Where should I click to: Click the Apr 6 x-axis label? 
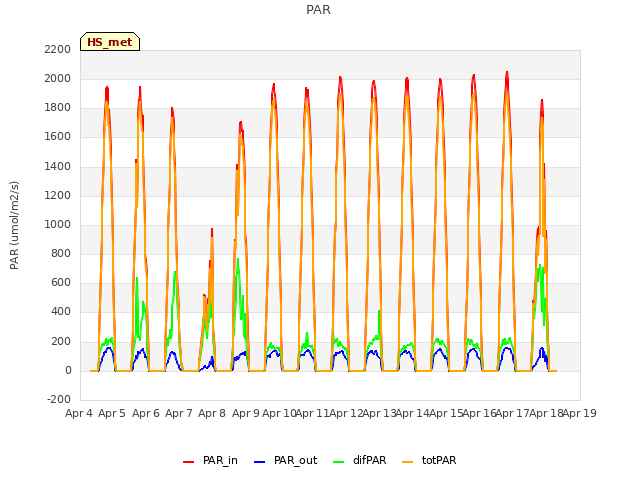pos(146,413)
